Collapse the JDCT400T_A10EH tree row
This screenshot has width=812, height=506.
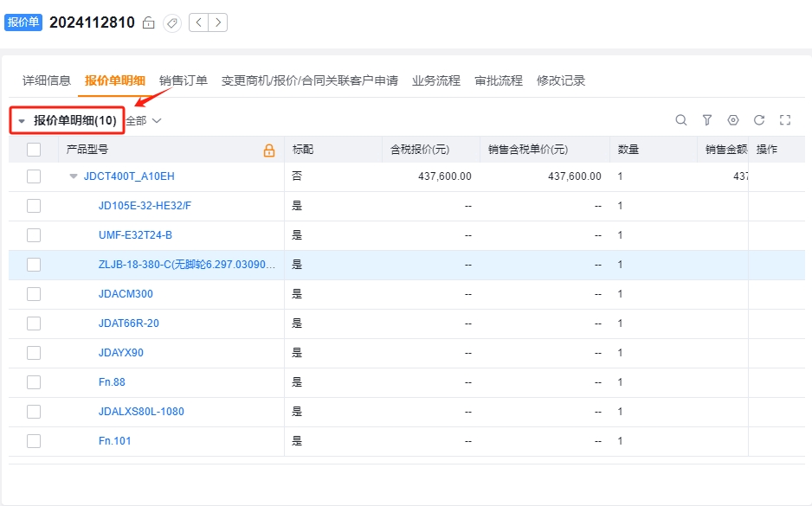pyautogui.click(x=74, y=176)
